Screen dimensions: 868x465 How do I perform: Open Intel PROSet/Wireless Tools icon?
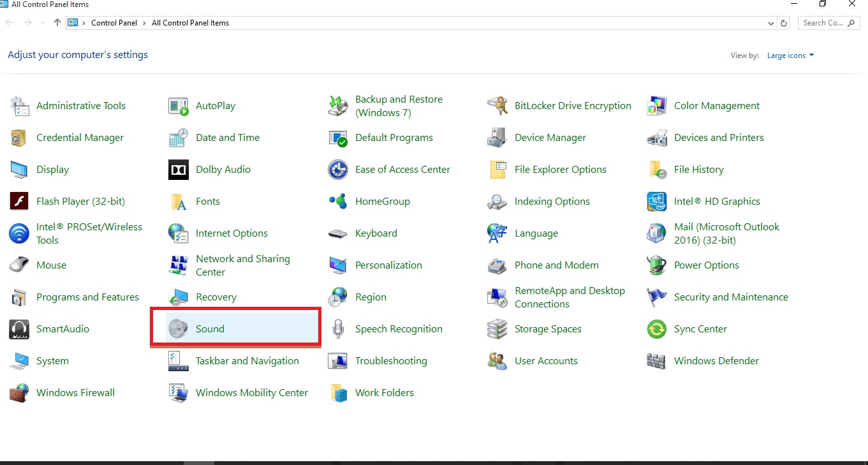coord(20,233)
